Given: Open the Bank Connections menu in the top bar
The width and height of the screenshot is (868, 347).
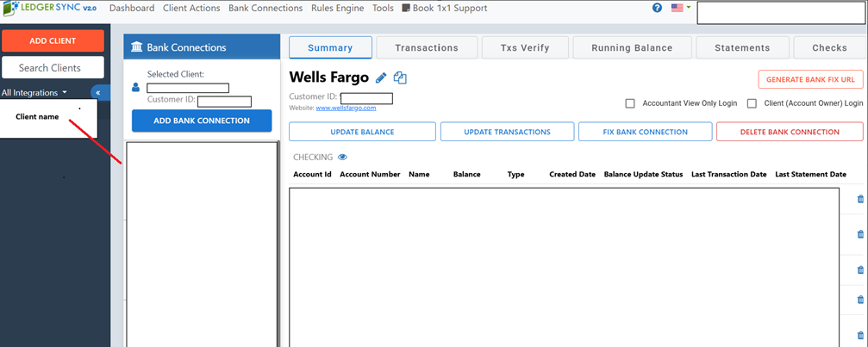Looking at the screenshot, I should pyautogui.click(x=265, y=9).
